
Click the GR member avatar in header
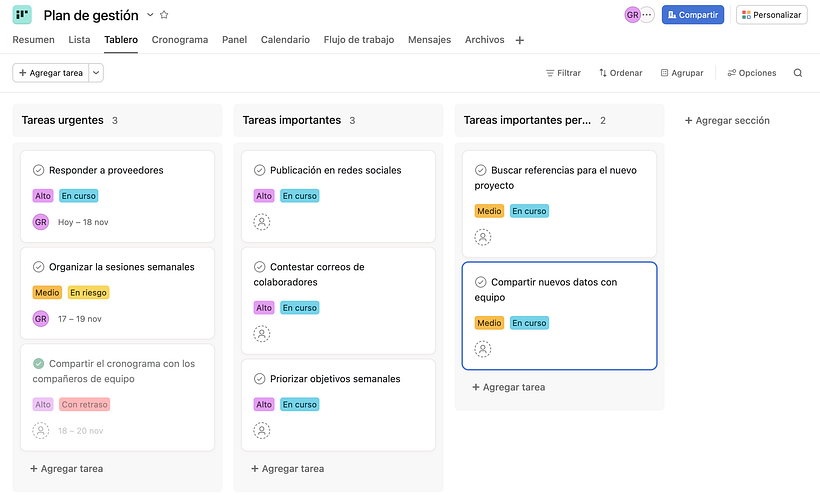[632, 15]
